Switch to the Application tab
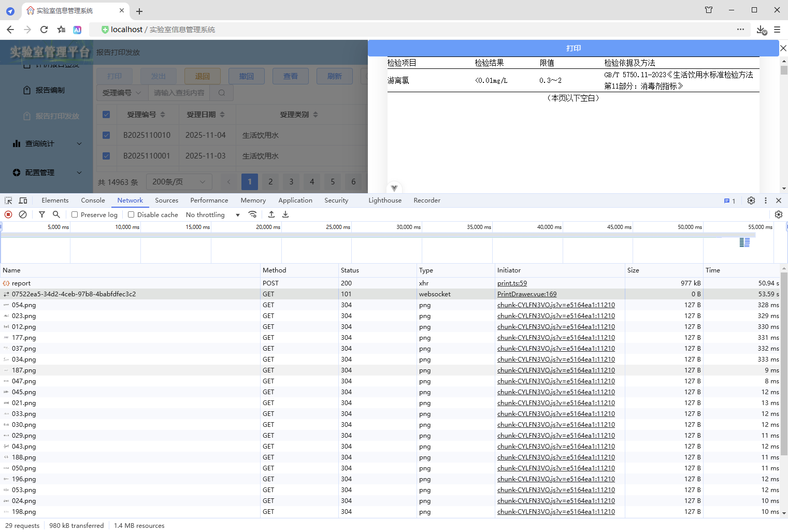The image size is (788, 532). [x=295, y=200]
